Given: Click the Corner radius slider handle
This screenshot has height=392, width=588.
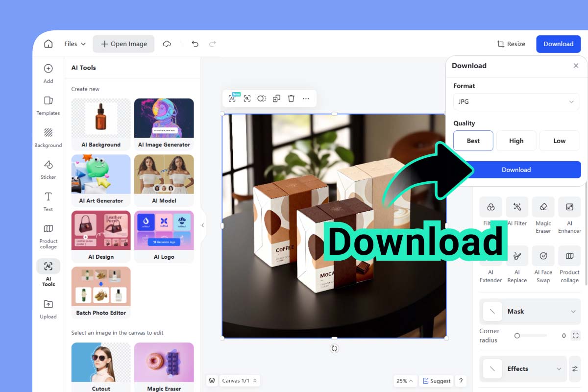Looking at the screenshot, I should (x=517, y=336).
